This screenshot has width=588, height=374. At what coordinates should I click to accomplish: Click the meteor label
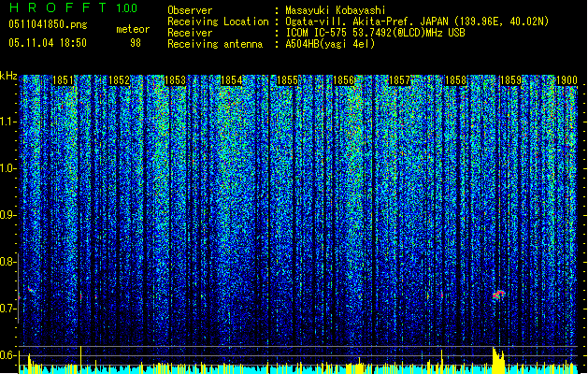(133, 29)
